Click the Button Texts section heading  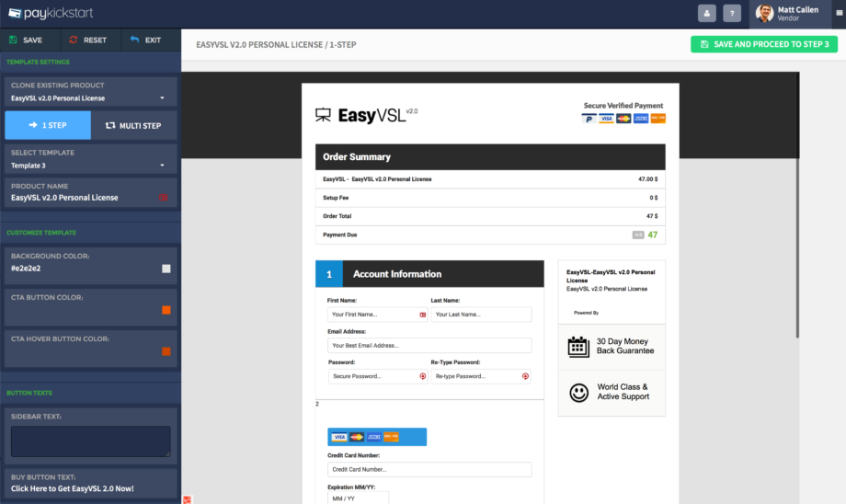click(x=29, y=393)
